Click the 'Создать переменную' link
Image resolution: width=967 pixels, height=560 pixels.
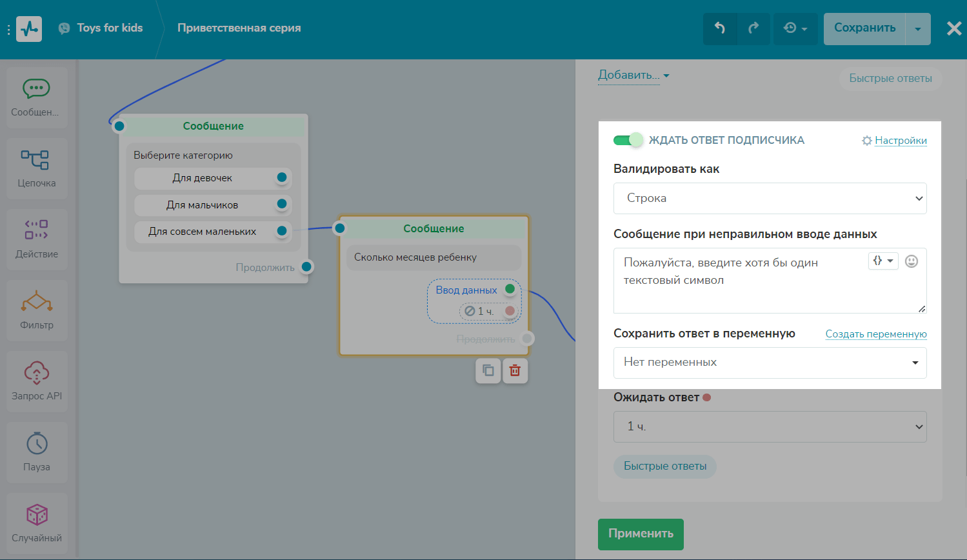pos(875,334)
